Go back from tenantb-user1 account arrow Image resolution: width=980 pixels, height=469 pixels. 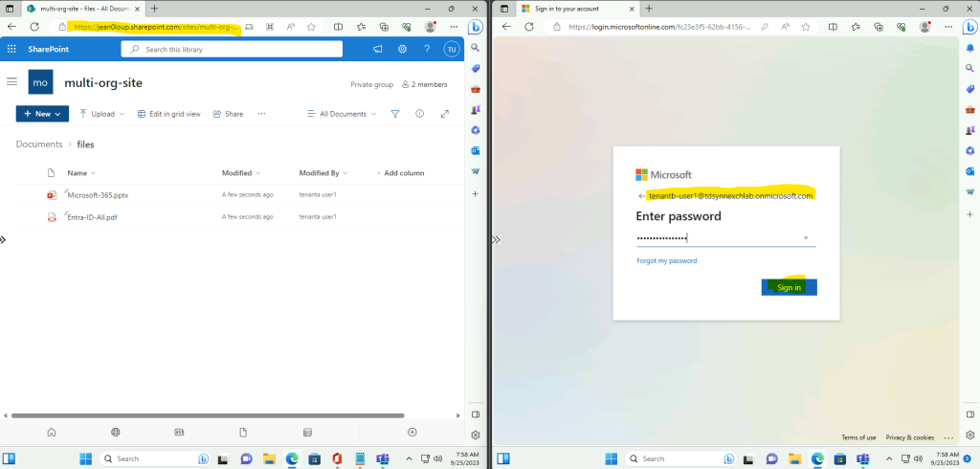pyautogui.click(x=641, y=195)
